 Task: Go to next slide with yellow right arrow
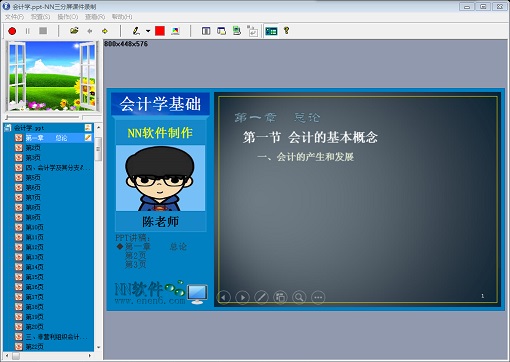105,31
